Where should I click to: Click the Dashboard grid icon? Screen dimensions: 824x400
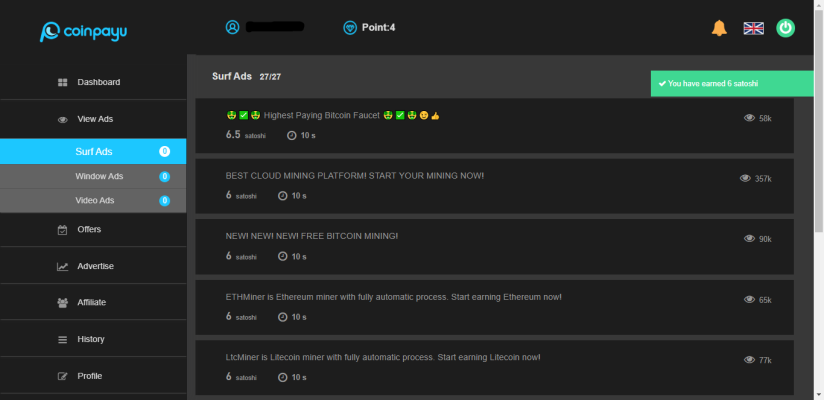point(63,83)
